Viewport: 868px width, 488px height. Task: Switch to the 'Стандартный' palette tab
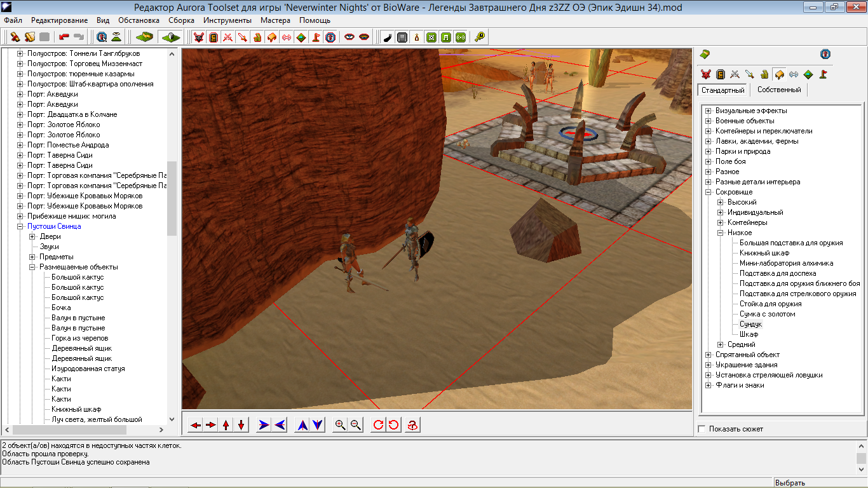pos(722,90)
